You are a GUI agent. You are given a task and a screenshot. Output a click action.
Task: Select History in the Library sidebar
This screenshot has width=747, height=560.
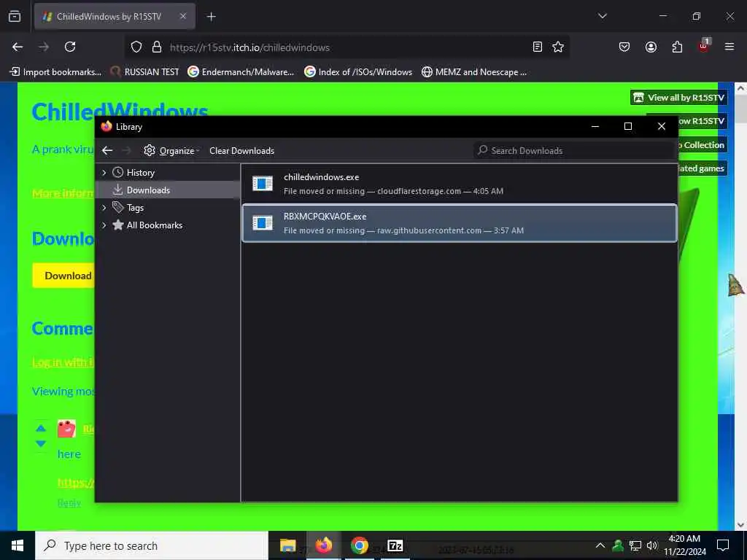[x=141, y=172]
